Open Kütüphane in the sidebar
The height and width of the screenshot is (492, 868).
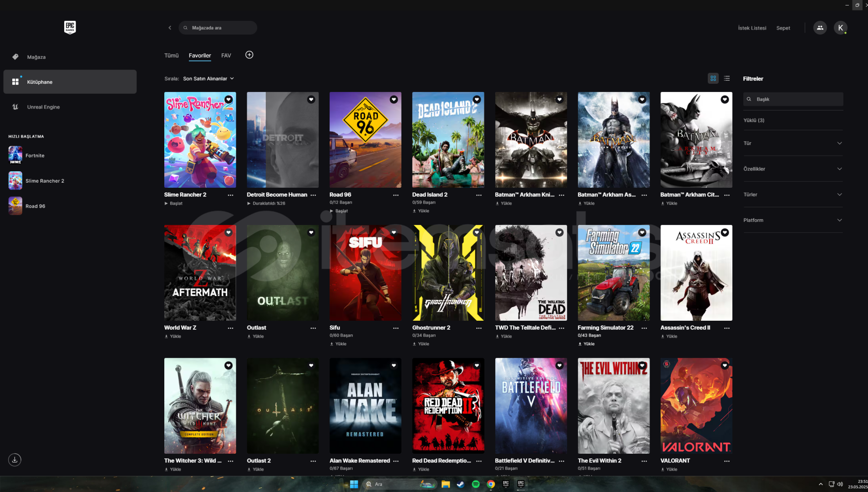(x=70, y=82)
